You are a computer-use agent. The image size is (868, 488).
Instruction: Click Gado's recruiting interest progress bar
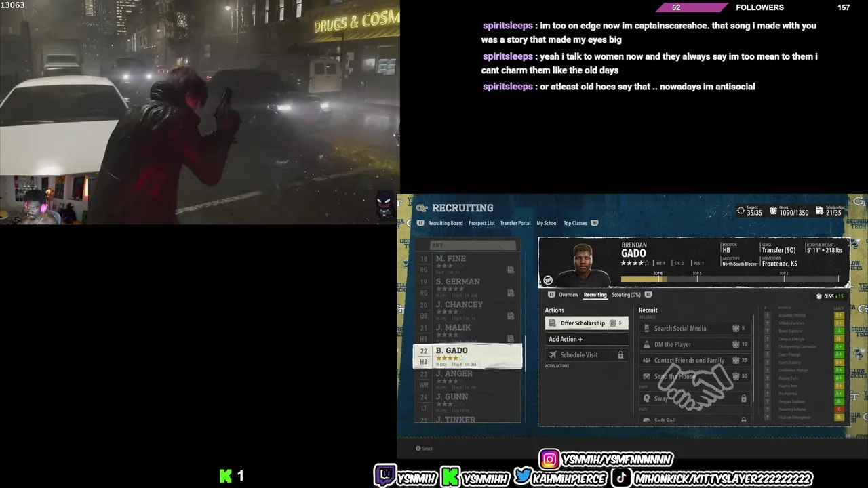(730, 279)
